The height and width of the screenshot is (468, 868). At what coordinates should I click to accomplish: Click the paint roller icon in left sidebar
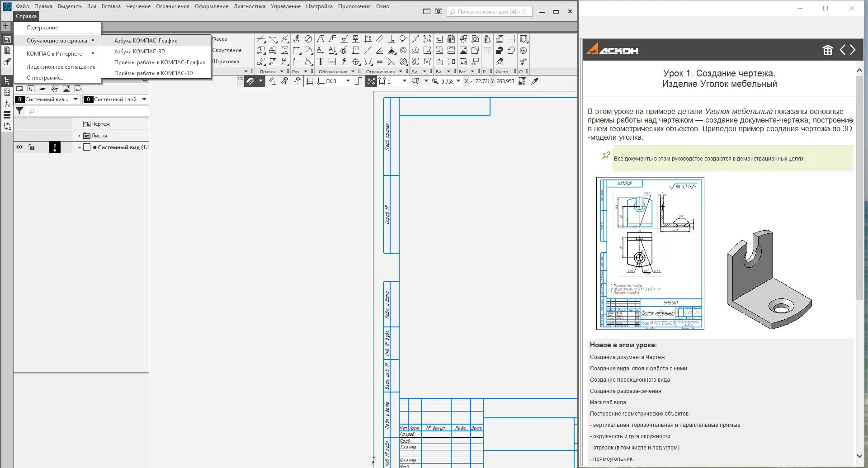click(7, 62)
